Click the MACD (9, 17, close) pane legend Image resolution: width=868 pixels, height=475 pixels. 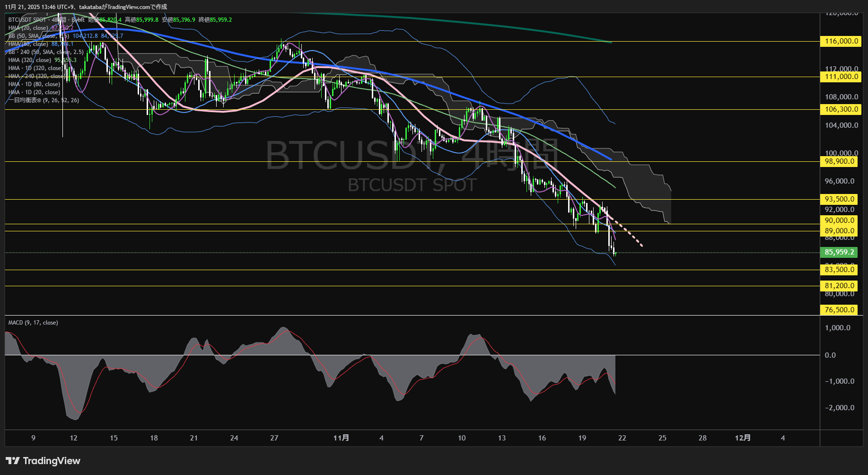(33, 322)
